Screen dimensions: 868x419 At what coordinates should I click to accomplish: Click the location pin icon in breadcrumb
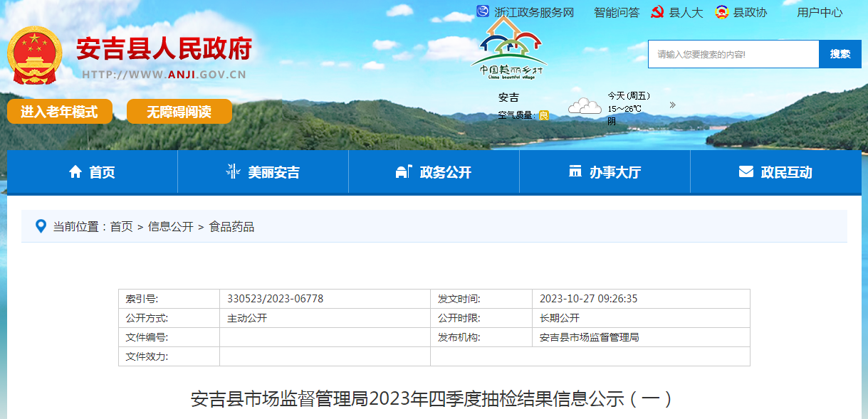(x=41, y=226)
